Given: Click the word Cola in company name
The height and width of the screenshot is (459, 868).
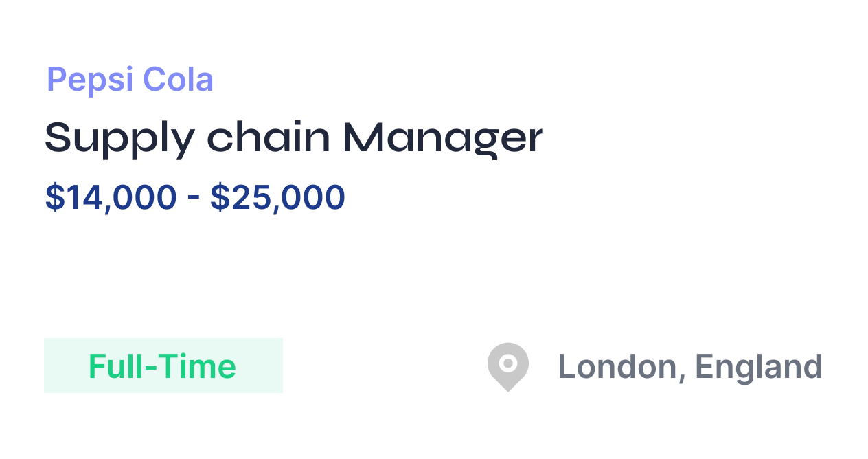Looking at the screenshot, I should point(179,80).
